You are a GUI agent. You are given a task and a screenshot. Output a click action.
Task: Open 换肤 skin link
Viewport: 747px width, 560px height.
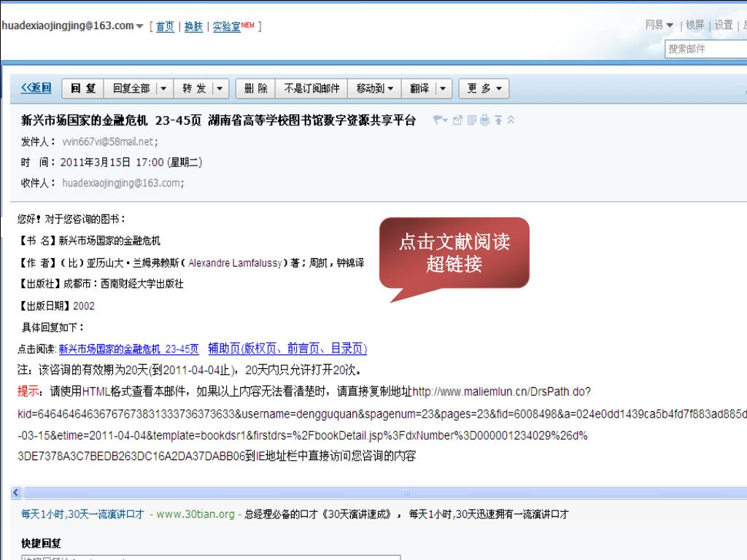(x=193, y=27)
